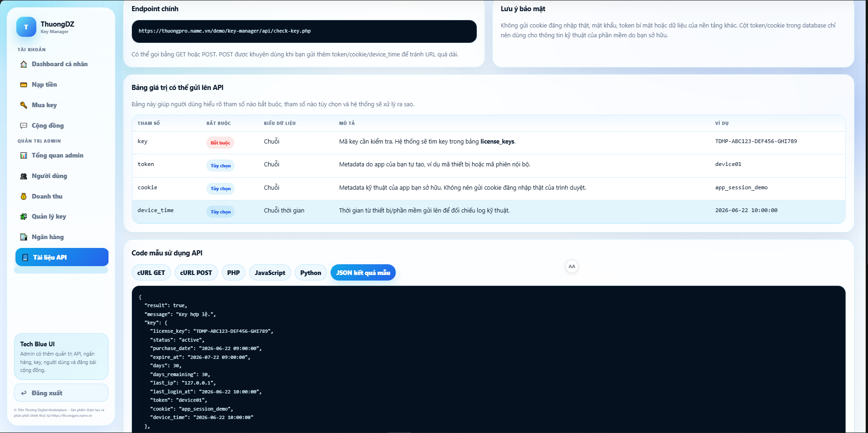The image size is (868, 433).
Task: Click example value app_session_demo in table
Action: click(x=741, y=187)
